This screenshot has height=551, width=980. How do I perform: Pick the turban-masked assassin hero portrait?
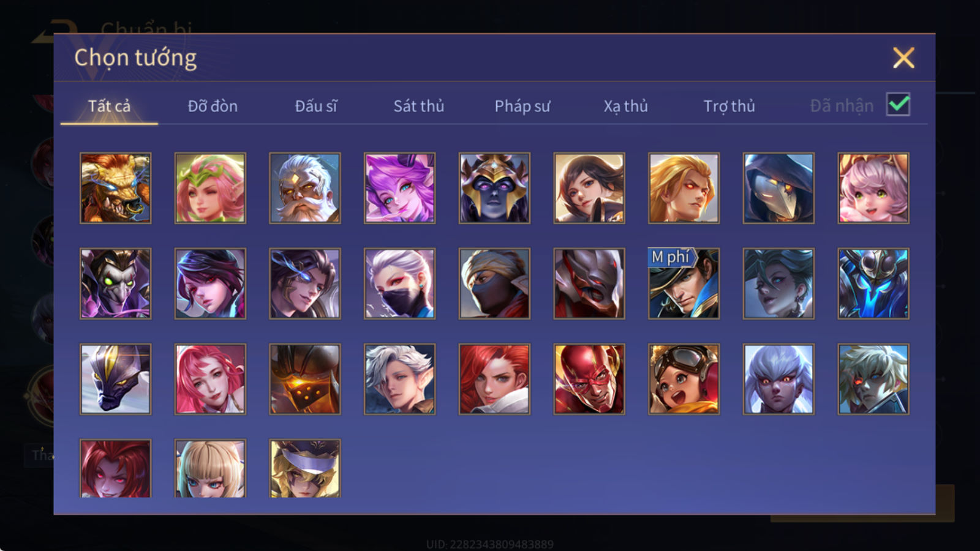point(494,283)
